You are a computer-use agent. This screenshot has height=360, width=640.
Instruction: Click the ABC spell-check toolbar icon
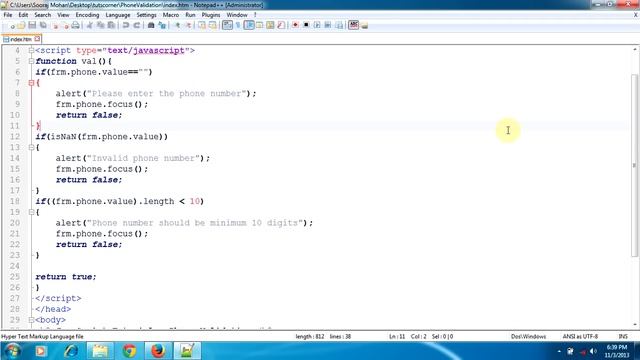(353, 25)
